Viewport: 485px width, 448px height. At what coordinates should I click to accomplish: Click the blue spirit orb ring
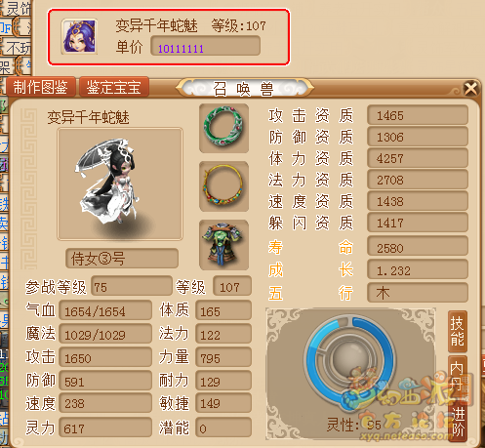[350, 360]
